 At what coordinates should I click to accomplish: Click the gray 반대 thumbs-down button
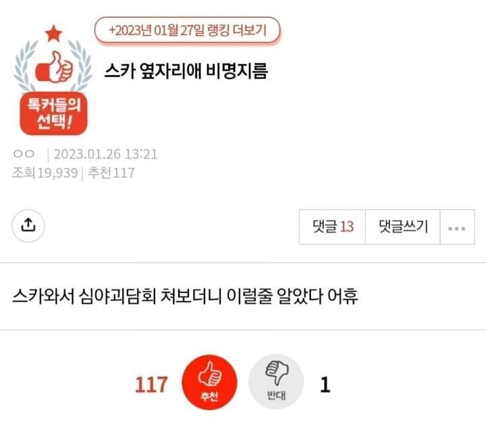tap(276, 382)
